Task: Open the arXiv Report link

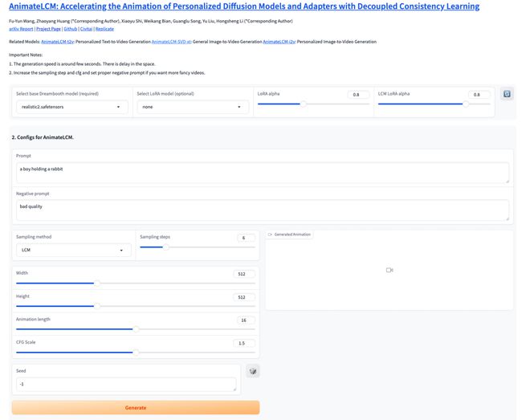Action: (x=21, y=28)
